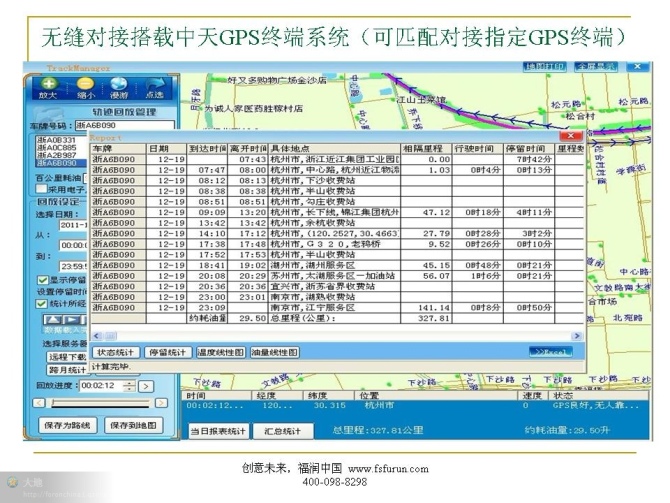Click 保存到地图 save to map button
The image size is (670, 503).
(x=133, y=426)
